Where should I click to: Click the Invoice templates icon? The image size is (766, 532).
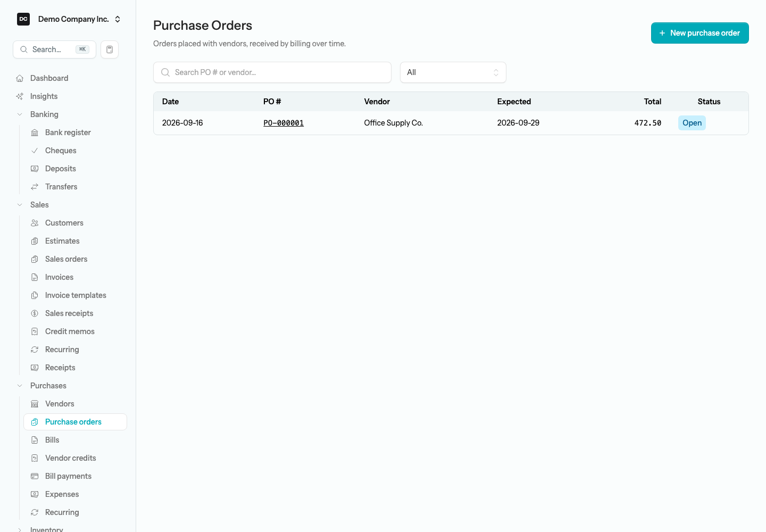pyautogui.click(x=35, y=295)
